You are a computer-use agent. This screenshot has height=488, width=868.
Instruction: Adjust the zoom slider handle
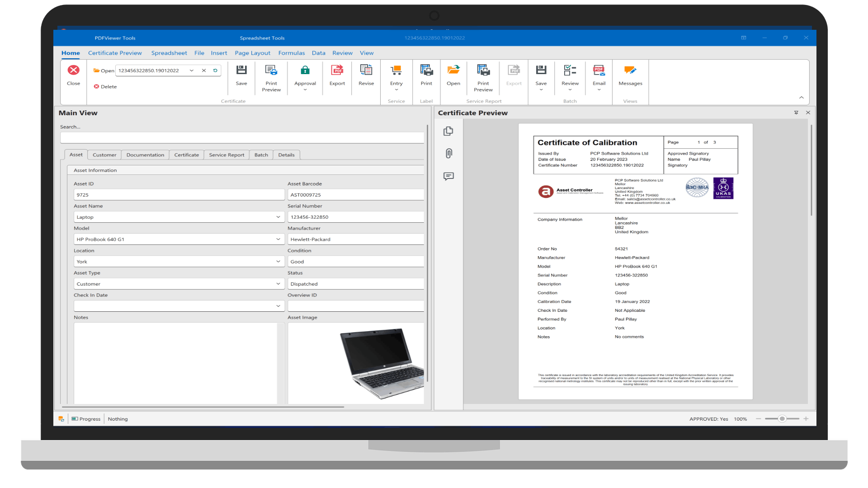coord(782,419)
